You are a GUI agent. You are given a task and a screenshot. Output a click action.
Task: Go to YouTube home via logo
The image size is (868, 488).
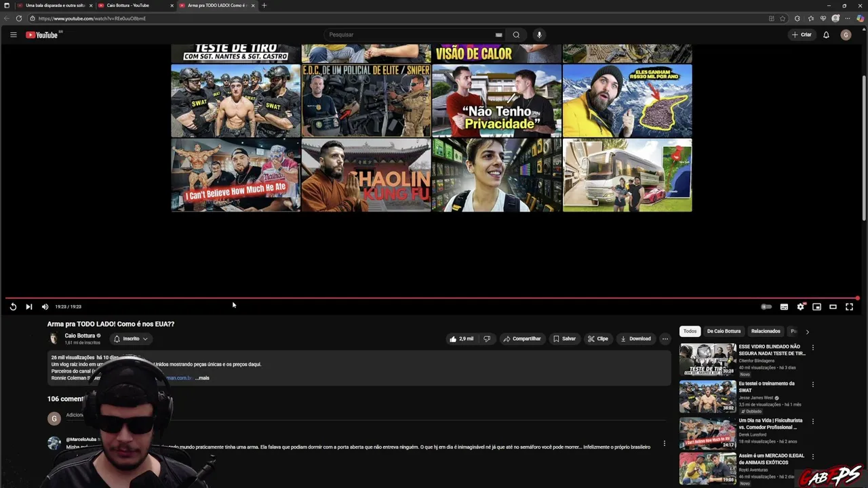tap(42, 35)
